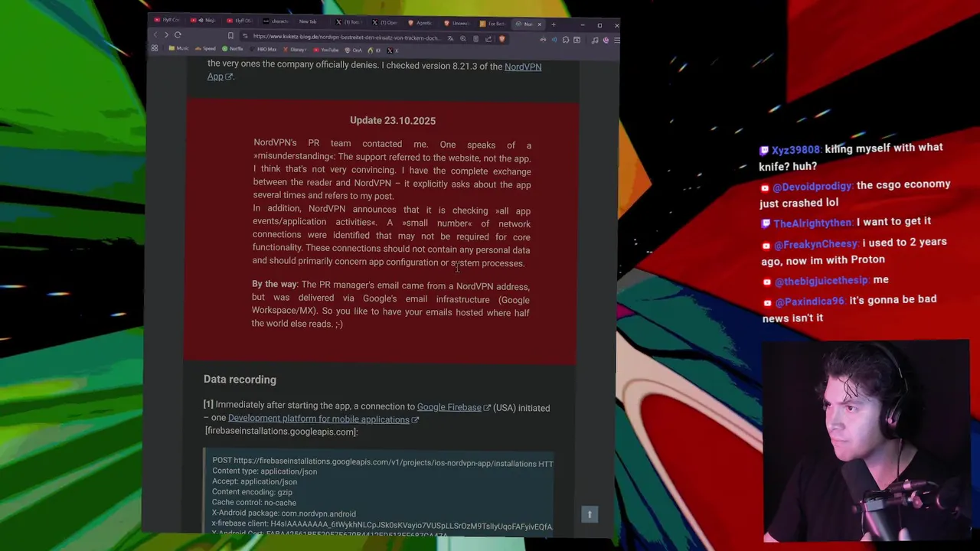Click 'X-Android package: com.nordvpn.android' line
This screenshot has height=551, width=980.
[x=284, y=514]
